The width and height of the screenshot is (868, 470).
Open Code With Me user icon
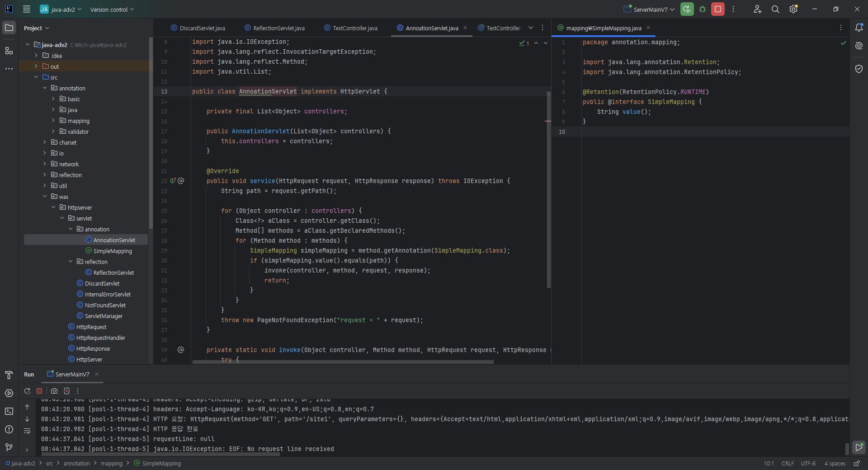758,9
